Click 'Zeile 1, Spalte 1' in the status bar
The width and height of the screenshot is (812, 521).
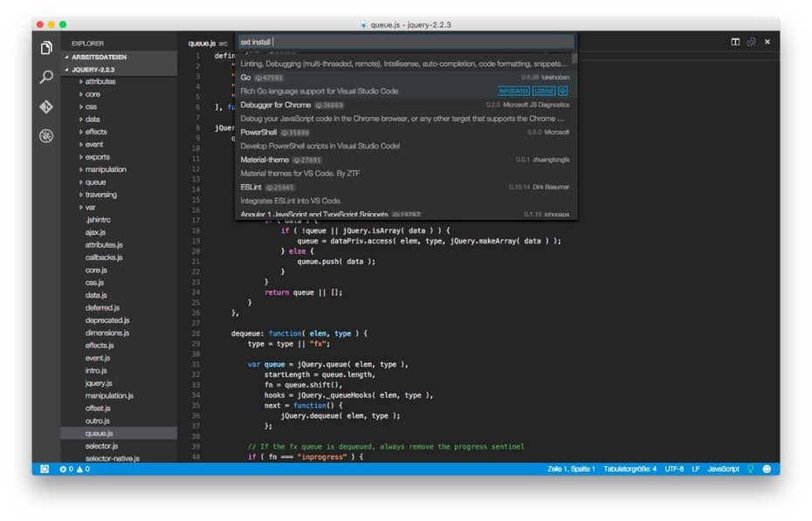[x=571, y=470]
